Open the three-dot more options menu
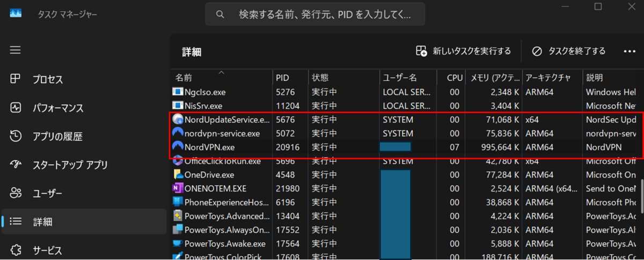The image size is (644, 260). coord(630,51)
